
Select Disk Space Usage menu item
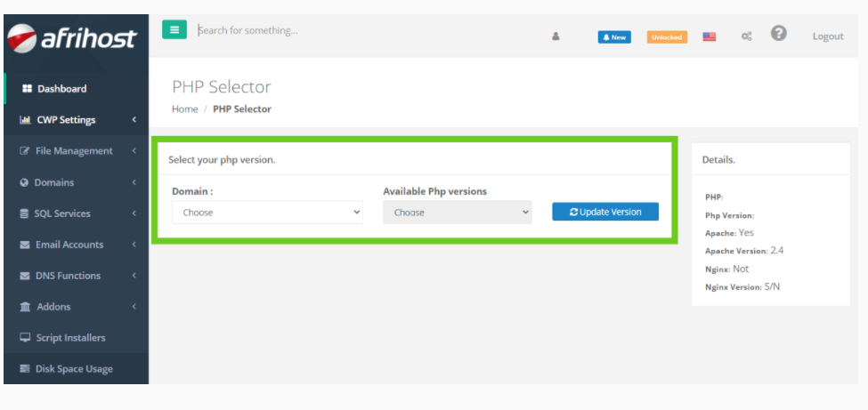(73, 369)
